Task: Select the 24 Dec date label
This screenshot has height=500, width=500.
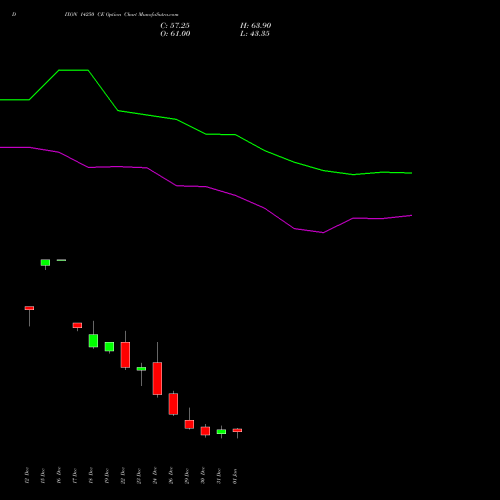Action: coord(155,476)
